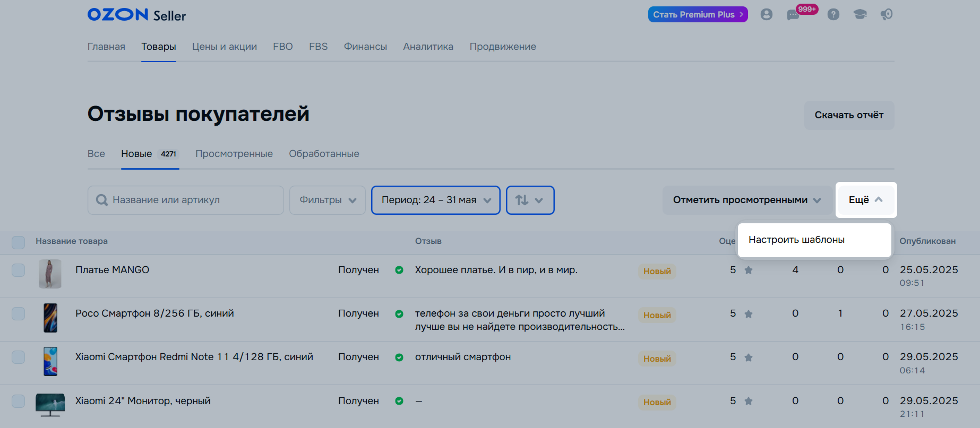
Task: Click the sort arrows icon
Action: click(522, 200)
